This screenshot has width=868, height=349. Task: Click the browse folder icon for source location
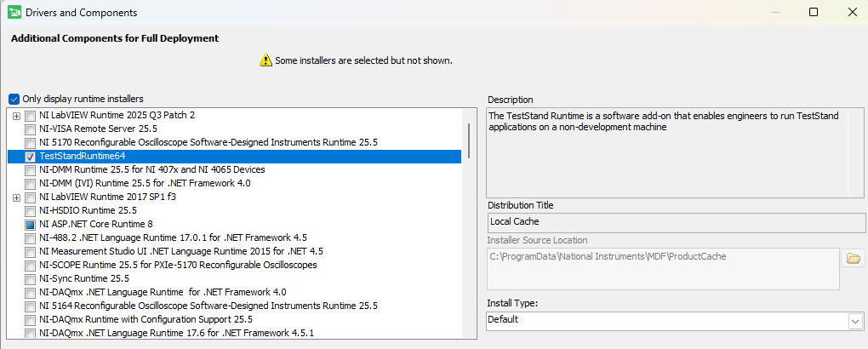point(852,259)
